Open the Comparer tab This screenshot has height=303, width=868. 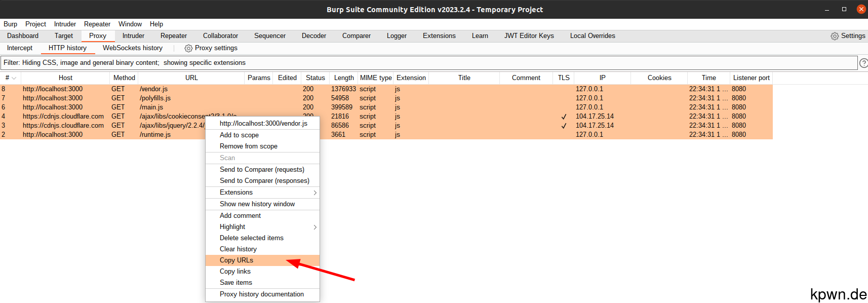coord(357,36)
